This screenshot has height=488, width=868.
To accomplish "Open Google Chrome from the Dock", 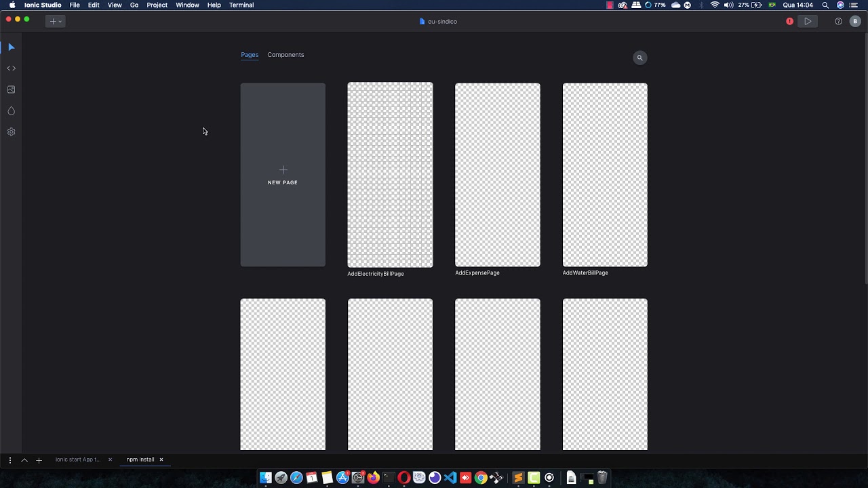I will click(x=481, y=478).
